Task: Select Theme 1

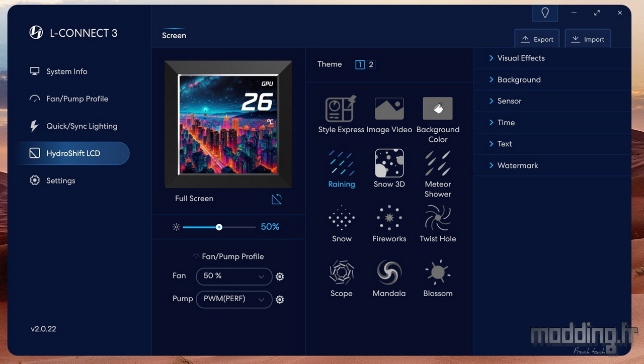Action: [360, 64]
